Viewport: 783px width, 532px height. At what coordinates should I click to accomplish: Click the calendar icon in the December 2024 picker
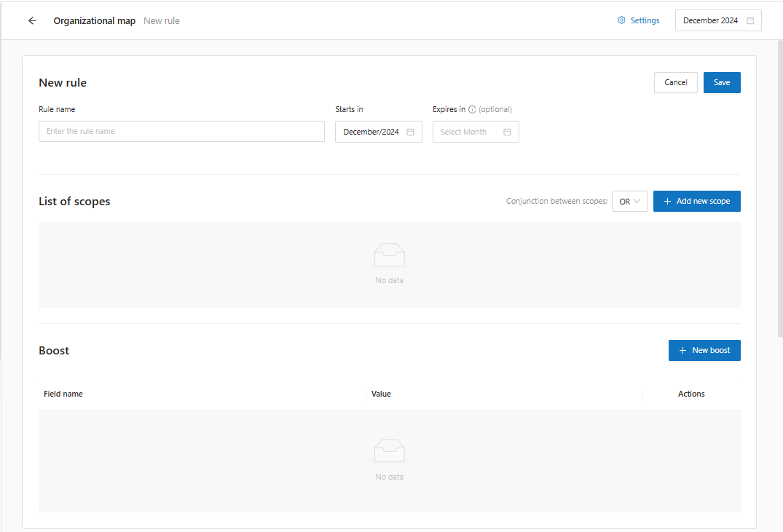pos(750,21)
